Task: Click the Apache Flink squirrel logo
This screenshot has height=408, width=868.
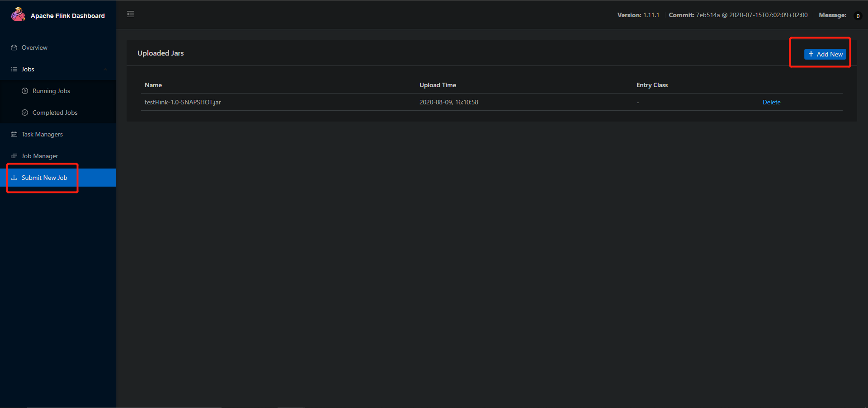Action: pyautogui.click(x=18, y=14)
